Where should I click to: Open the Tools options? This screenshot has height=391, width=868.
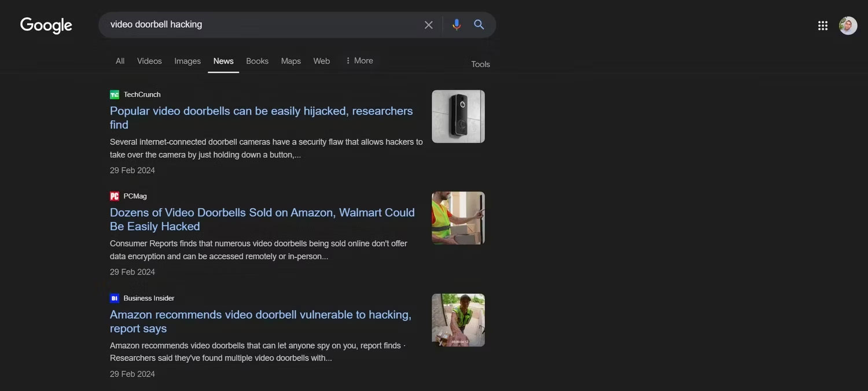(480, 64)
